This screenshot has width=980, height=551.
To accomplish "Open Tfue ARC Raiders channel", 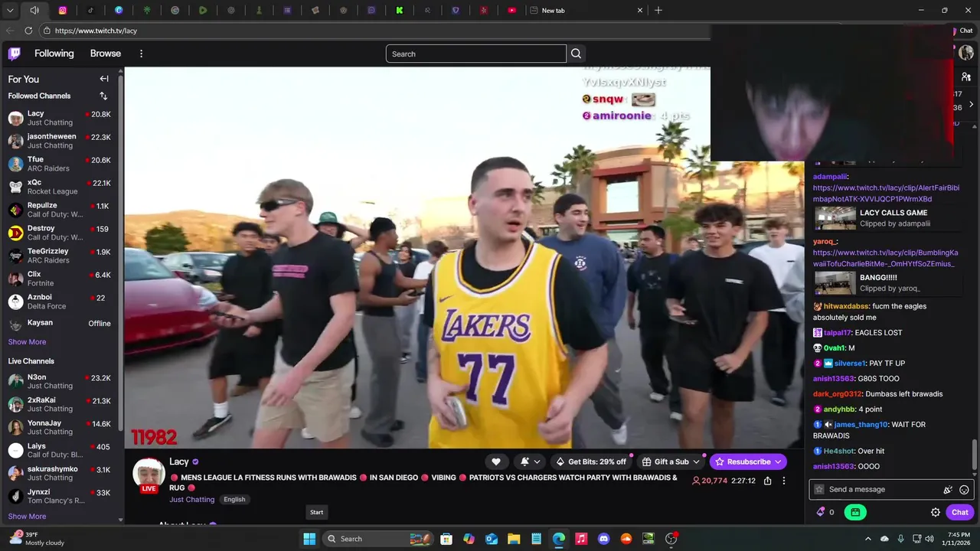I will click(x=60, y=164).
